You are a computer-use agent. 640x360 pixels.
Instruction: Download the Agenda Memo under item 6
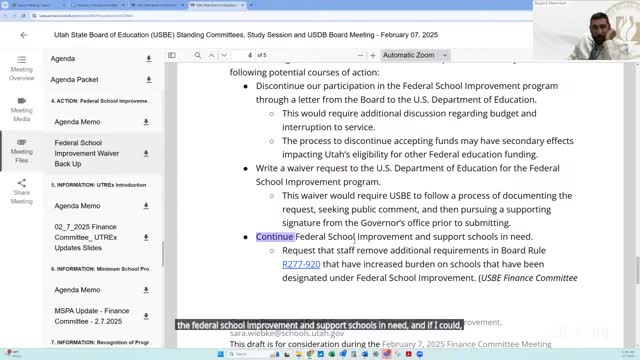[146, 290]
